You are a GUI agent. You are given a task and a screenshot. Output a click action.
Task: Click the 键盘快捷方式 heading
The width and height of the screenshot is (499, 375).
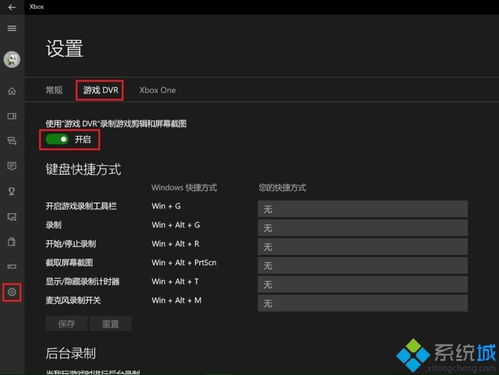click(83, 169)
